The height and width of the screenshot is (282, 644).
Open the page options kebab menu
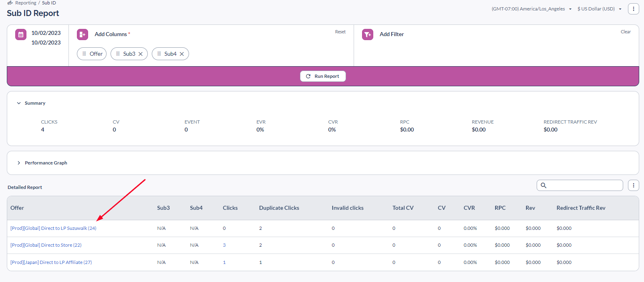pos(633,9)
